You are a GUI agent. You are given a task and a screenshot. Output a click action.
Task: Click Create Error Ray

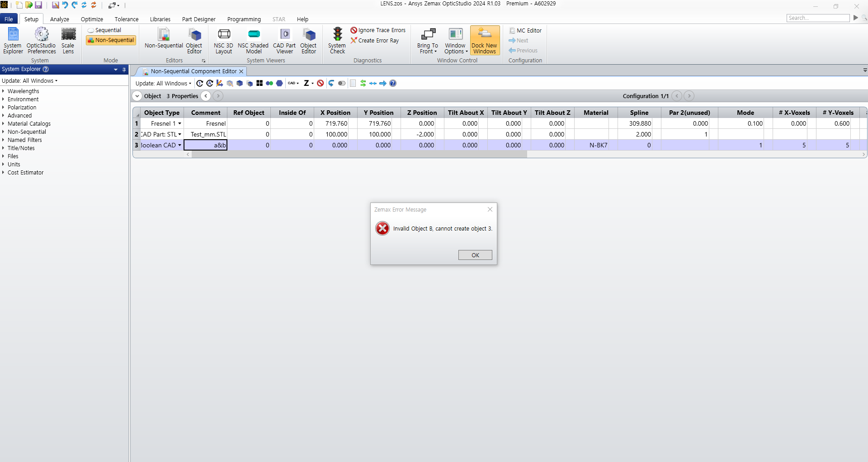(x=375, y=40)
